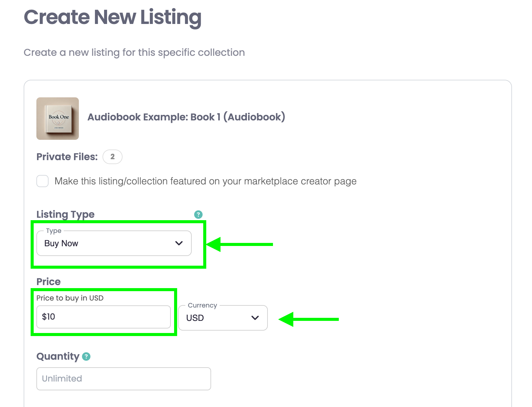Click the chevron arrow in the Currency dropdown
Screen dimensions: 532x407
click(255, 318)
